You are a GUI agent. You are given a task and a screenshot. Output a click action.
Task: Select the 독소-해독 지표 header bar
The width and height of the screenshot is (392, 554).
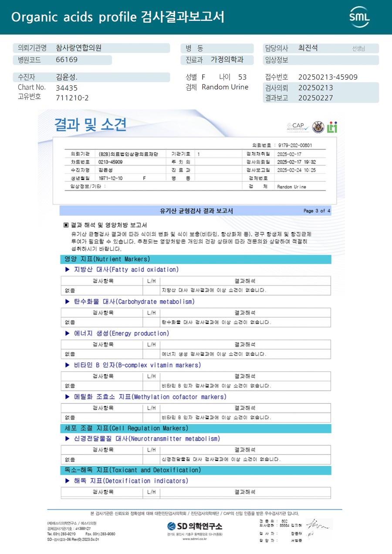[x=195, y=470]
